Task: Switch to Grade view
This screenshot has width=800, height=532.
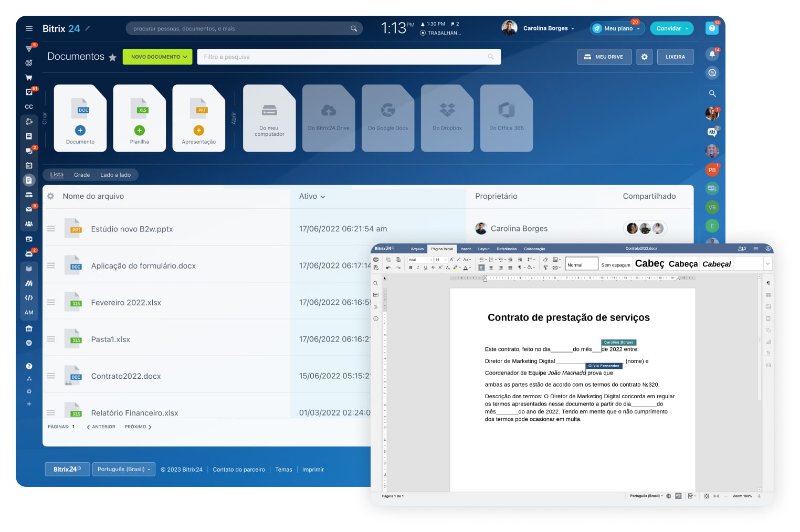Action: (x=82, y=175)
